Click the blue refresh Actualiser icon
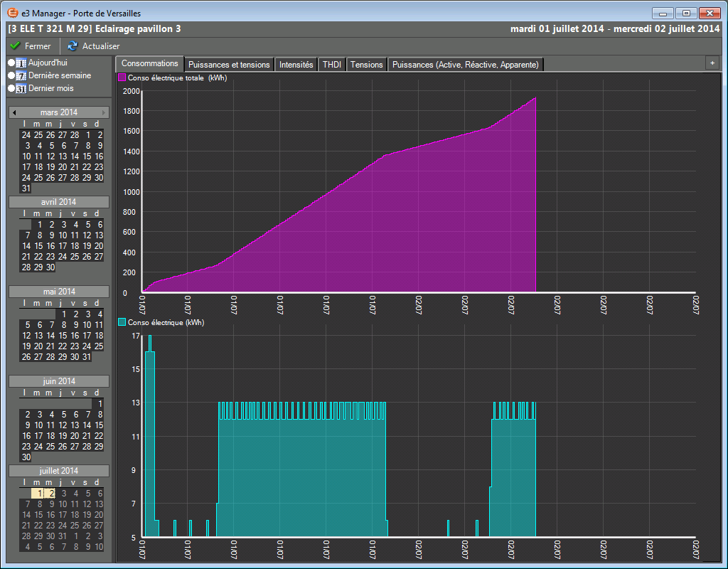This screenshot has height=569, width=728. click(73, 46)
